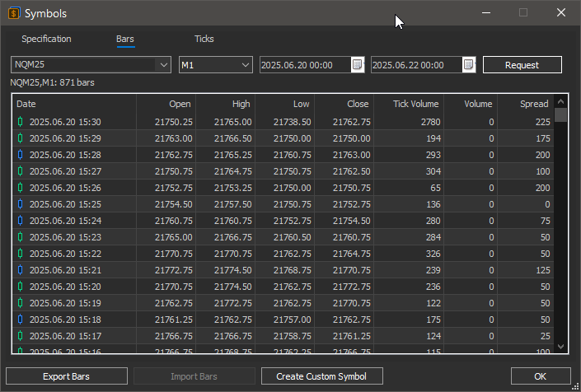Click blue candle icon for 15:25 bar
Image resolution: width=581 pixels, height=392 pixels.
[x=21, y=204]
